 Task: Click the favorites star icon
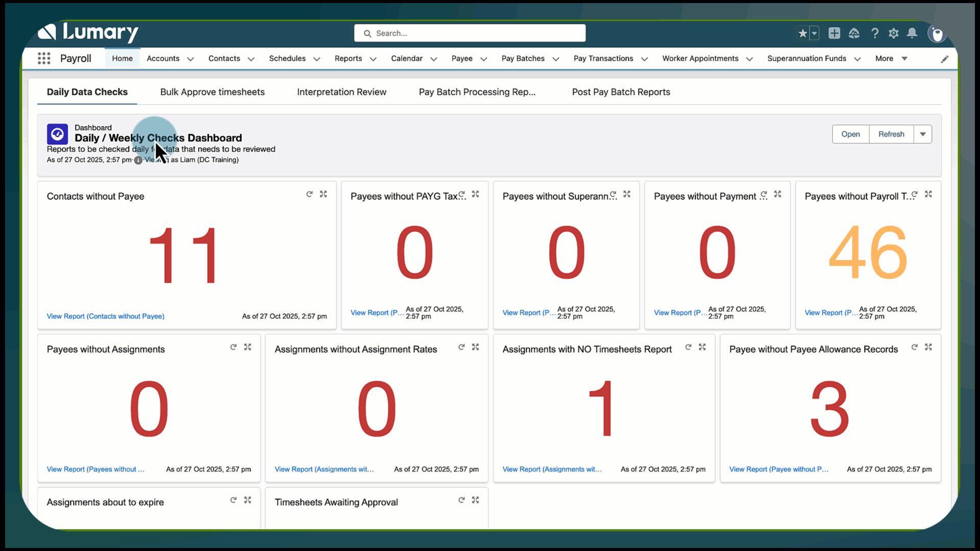pyautogui.click(x=802, y=33)
